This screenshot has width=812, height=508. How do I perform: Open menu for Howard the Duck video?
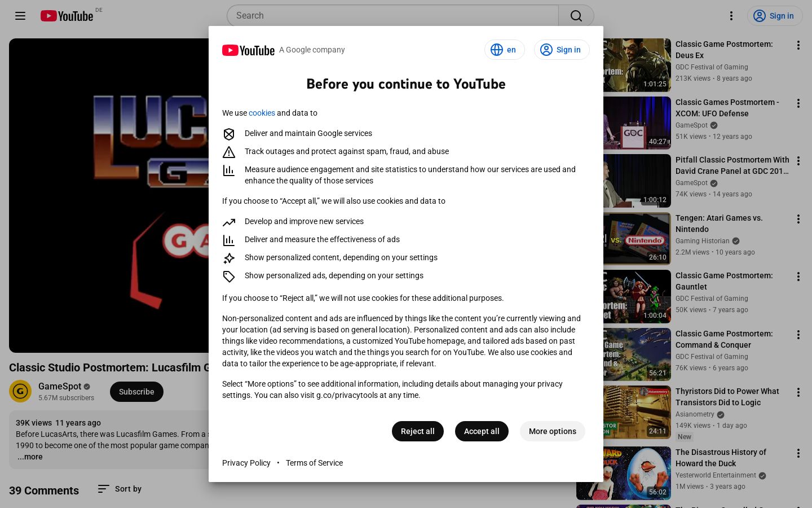(x=798, y=453)
